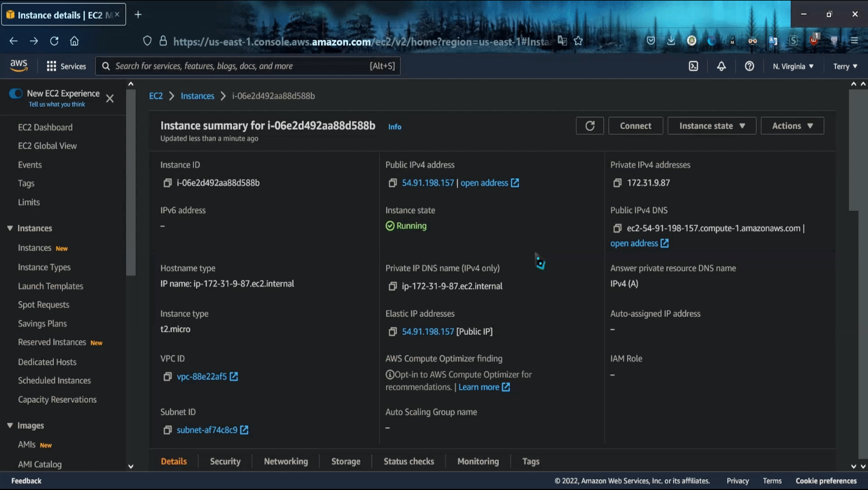The width and height of the screenshot is (868, 490).
Task: Click the AWS logo home icon
Action: pos(18,66)
